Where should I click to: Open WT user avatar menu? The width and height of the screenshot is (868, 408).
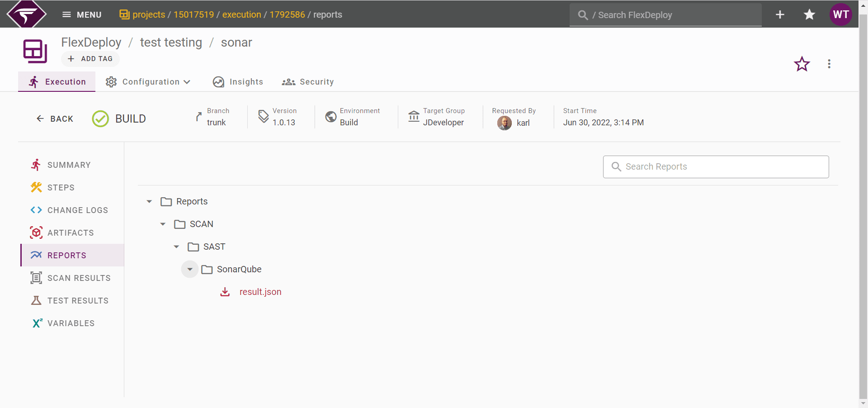pos(840,14)
